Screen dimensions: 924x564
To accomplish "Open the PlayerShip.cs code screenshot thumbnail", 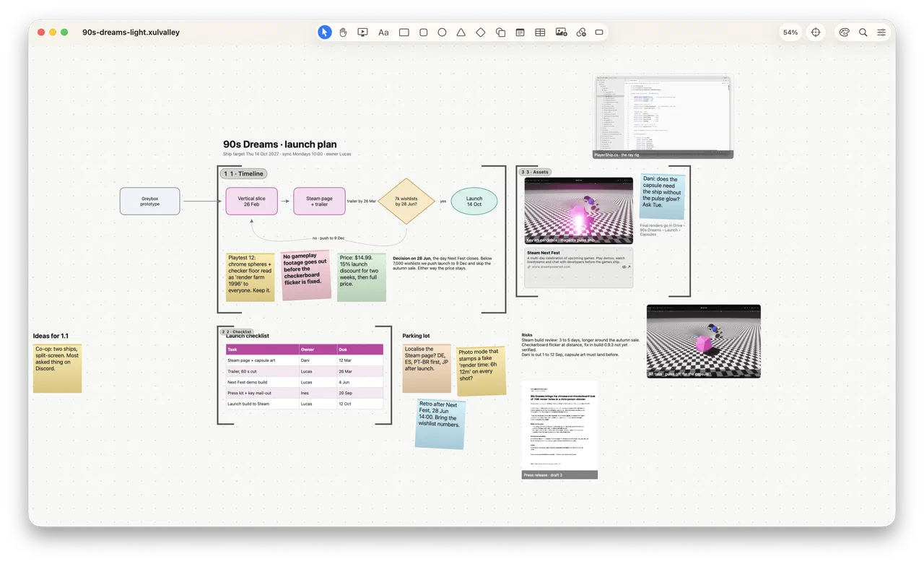I will point(663,116).
